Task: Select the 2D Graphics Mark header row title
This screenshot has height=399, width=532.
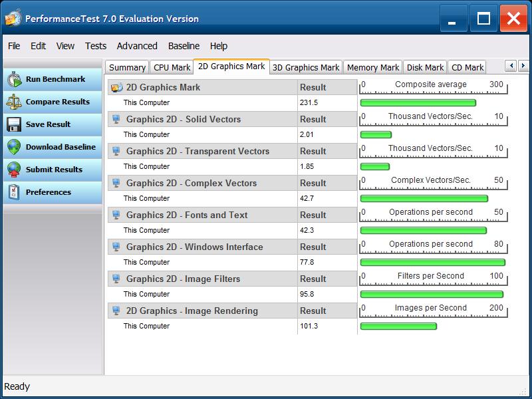Action: click(163, 88)
